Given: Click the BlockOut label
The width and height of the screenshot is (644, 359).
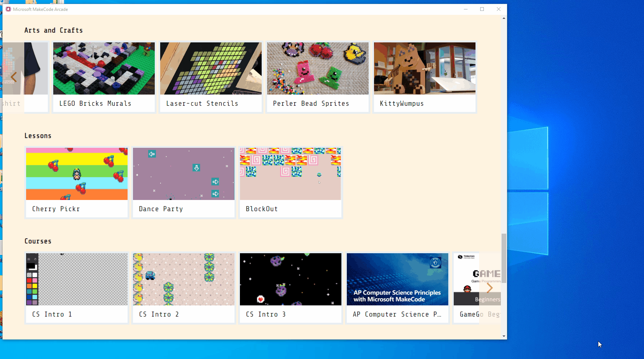Looking at the screenshot, I should 262,209.
